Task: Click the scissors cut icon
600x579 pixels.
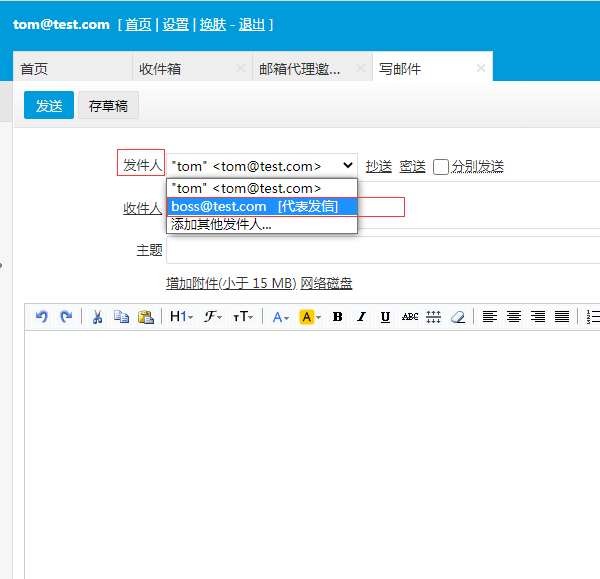Action: (x=97, y=317)
